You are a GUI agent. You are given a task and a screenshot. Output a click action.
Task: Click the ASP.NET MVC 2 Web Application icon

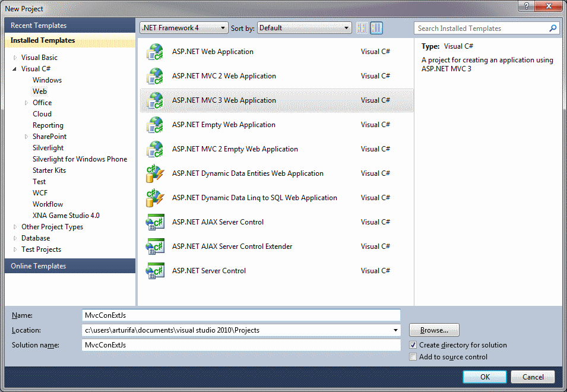pyautogui.click(x=155, y=76)
